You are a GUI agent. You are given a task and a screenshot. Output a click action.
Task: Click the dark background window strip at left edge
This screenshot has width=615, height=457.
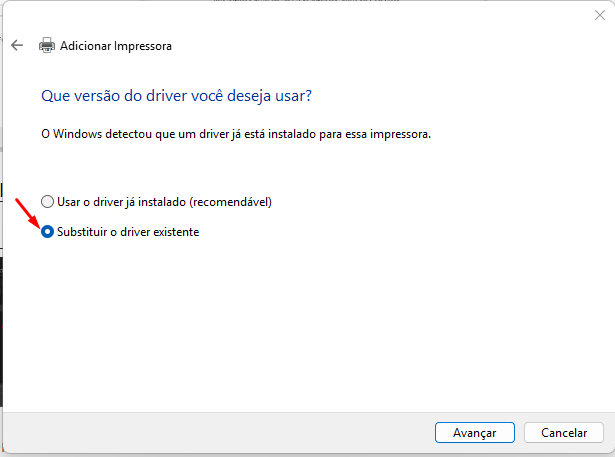click(x=1, y=330)
